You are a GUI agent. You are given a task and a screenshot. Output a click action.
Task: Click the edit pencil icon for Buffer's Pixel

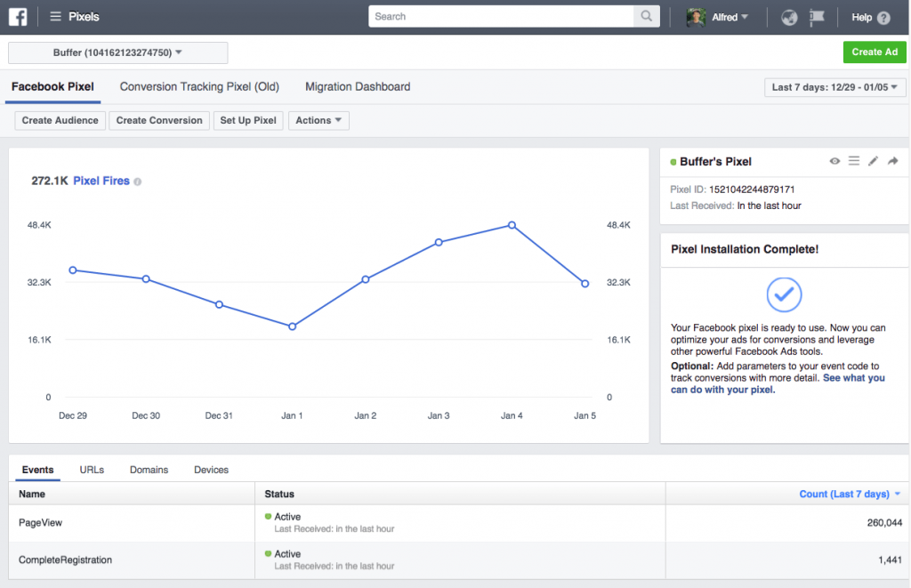(873, 161)
